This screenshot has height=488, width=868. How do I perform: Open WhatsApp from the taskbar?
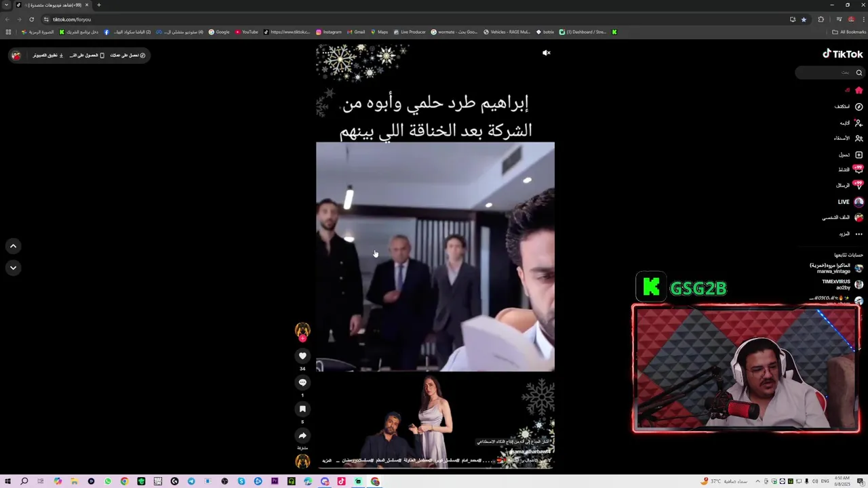click(x=108, y=481)
